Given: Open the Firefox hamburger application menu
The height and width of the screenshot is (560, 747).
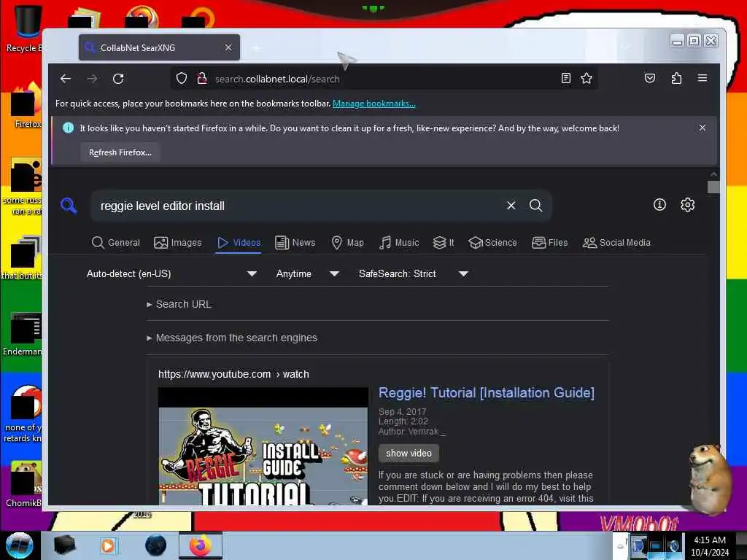Looking at the screenshot, I should pos(703,78).
